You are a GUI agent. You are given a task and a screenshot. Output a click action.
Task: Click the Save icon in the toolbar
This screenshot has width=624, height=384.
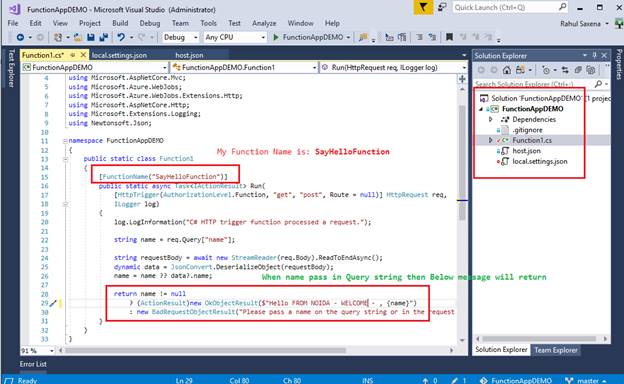click(91, 37)
